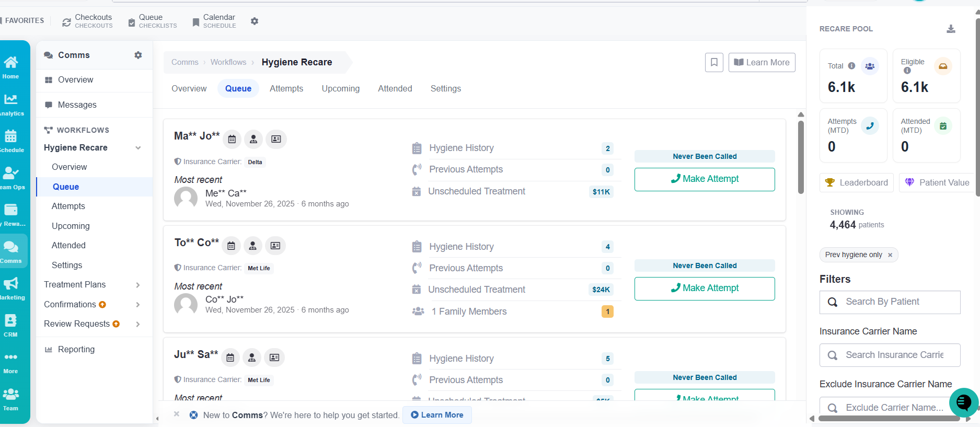Click the bookmark icon beside Learn More
Viewport: 980px width, 427px height.
[714, 62]
